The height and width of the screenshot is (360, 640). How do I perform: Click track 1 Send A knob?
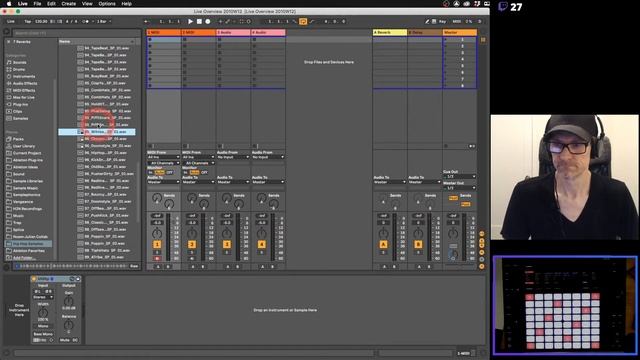[156, 198]
